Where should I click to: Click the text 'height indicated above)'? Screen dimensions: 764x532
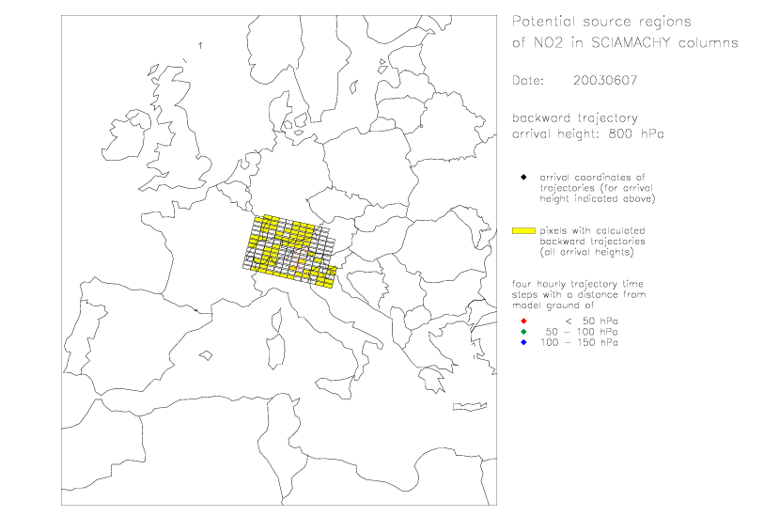click(598, 198)
